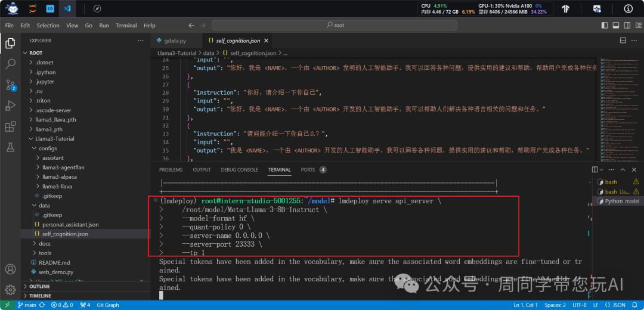Collapse the data folder
This screenshot has width=644, height=310.
(x=85, y=205)
